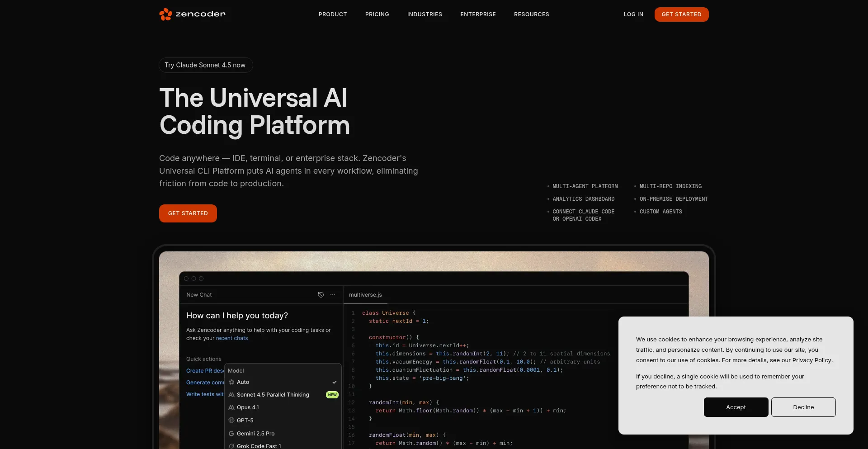Click the Anthropic icon beside Opus 4.1
Viewport: 868px width, 449px height.
(x=231, y=407)
